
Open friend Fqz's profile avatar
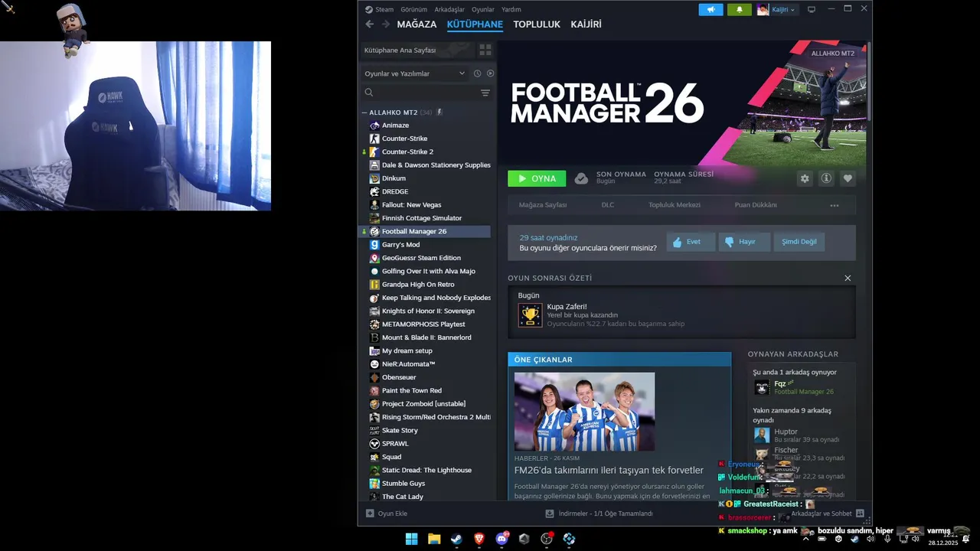(762, 387)
